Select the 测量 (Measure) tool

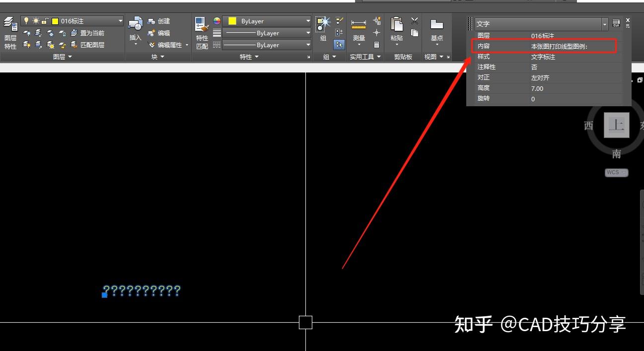point(358,23)
